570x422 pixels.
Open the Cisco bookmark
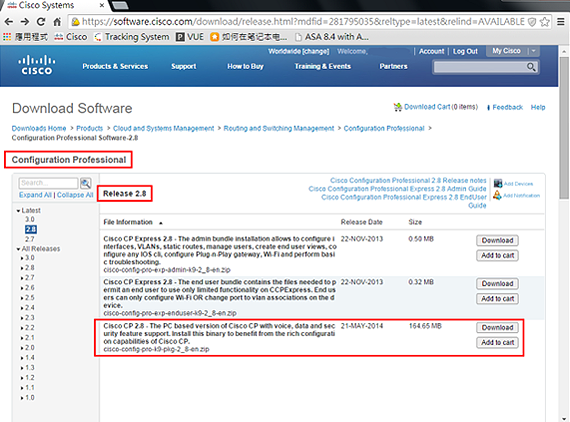(71, 37)
